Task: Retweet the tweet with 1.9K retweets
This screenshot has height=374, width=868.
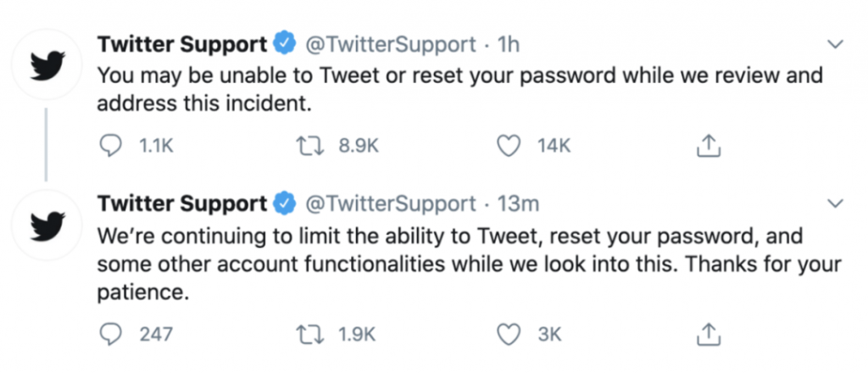Action: (309, 335)
